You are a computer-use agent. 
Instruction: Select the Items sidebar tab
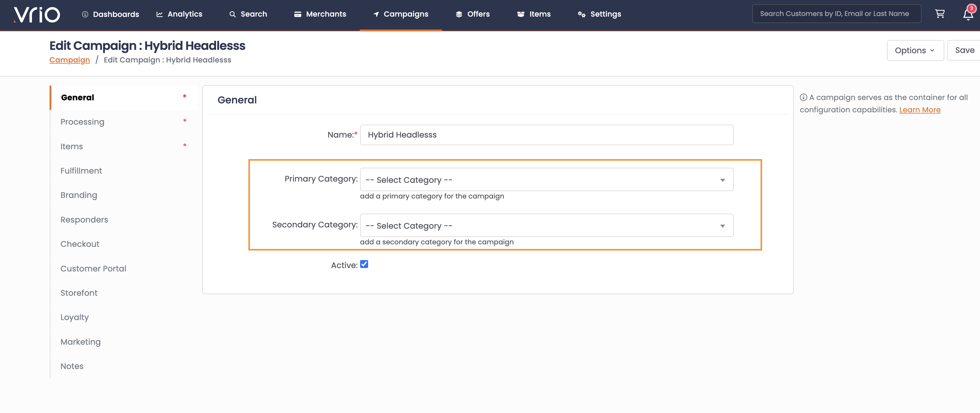[124, 146]
